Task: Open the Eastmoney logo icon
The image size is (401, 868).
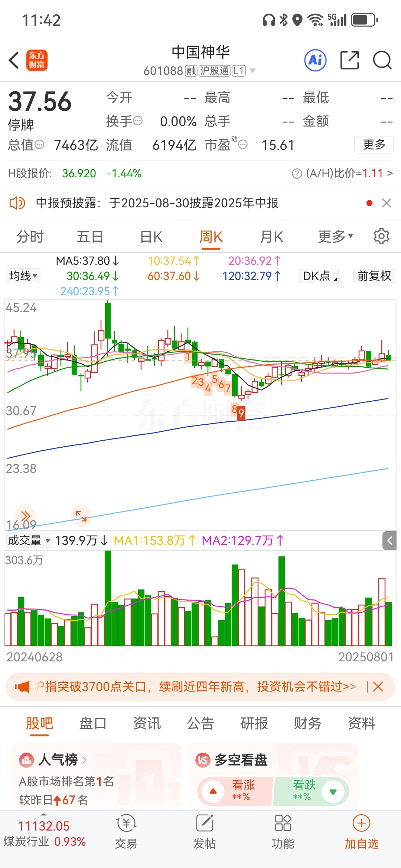Action: (37, 60)
